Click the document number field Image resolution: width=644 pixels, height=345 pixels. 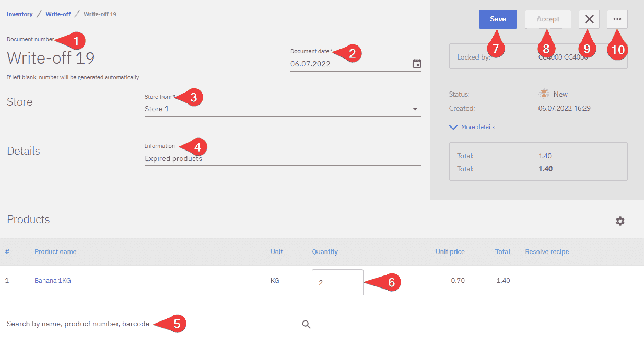coord(142,58)
